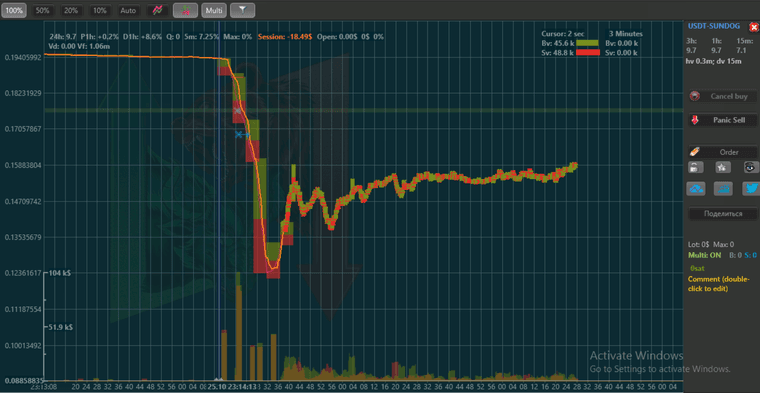Viewport: 760px width, 393px height.
Task: Click the Lot: 0$ value
Action: (x=698, y=244)
